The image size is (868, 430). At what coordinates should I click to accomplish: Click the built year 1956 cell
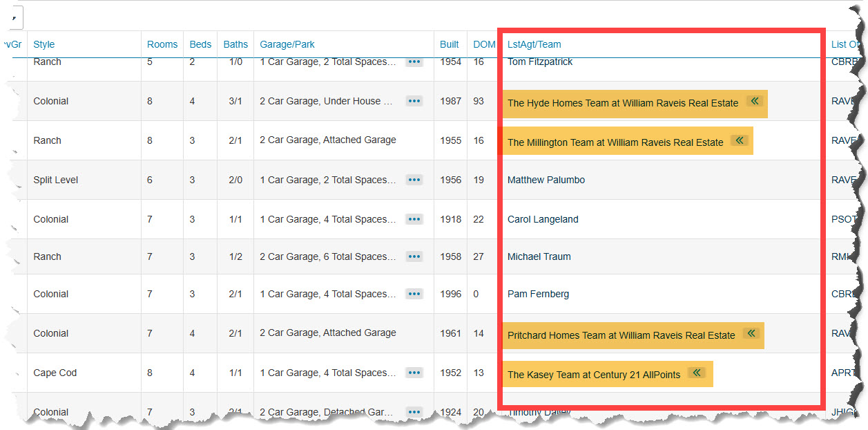click(450, 180)
